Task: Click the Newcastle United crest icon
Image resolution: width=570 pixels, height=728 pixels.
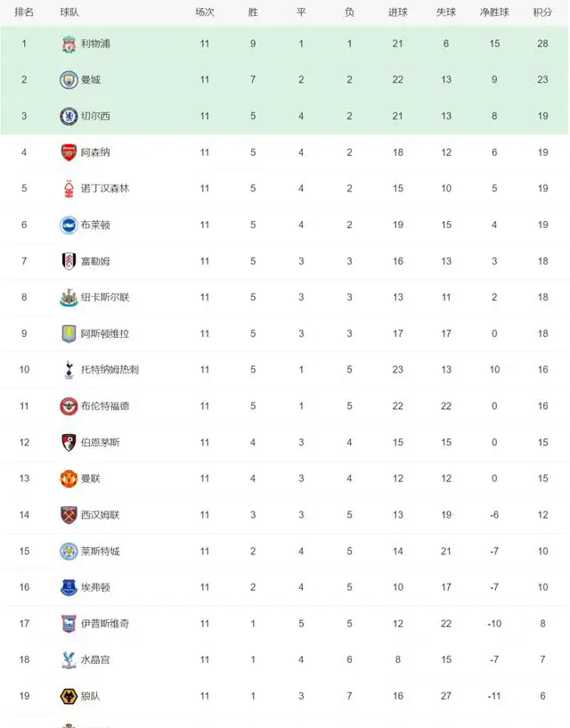Action: tap(69, 297)
